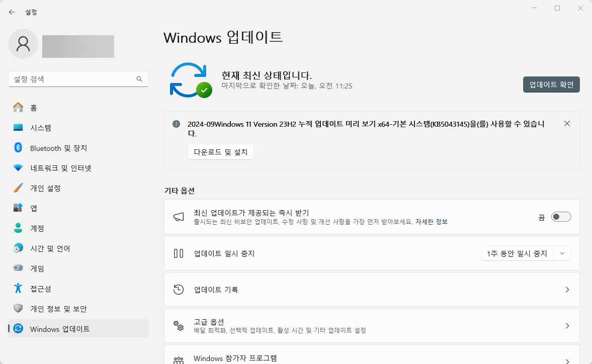Click the 업데이트 확인 button
Viewport: 592px width, 364px height.
551,84
